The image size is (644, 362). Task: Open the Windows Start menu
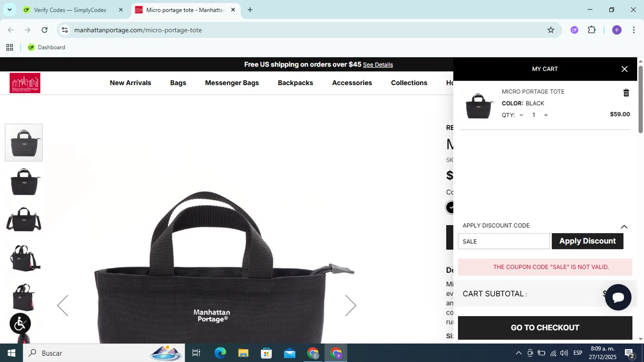[11, 353]
